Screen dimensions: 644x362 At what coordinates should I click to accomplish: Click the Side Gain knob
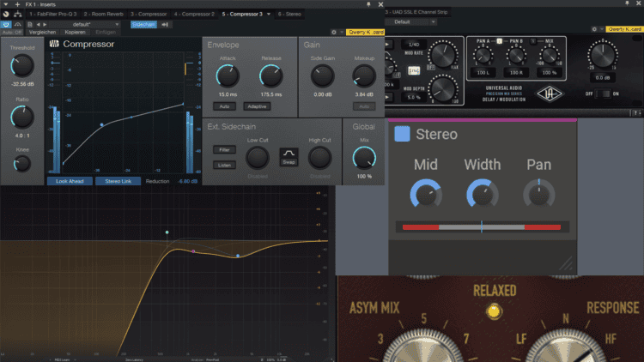coord(323,76)
